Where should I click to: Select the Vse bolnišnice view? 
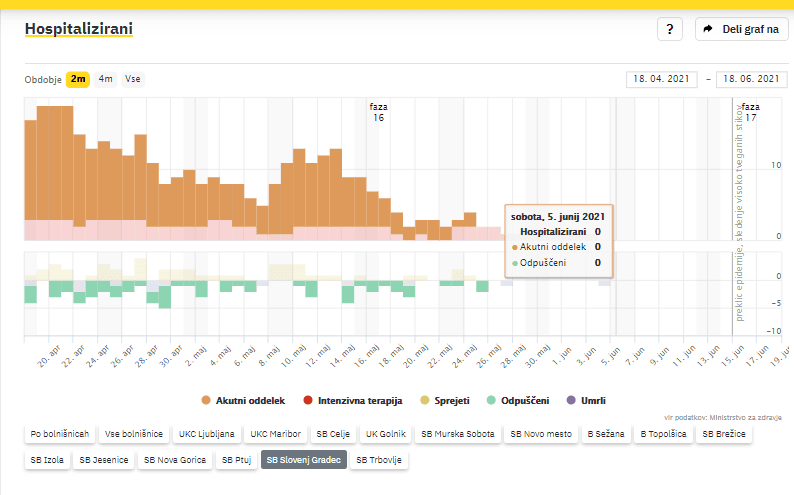tap(134, 434)
